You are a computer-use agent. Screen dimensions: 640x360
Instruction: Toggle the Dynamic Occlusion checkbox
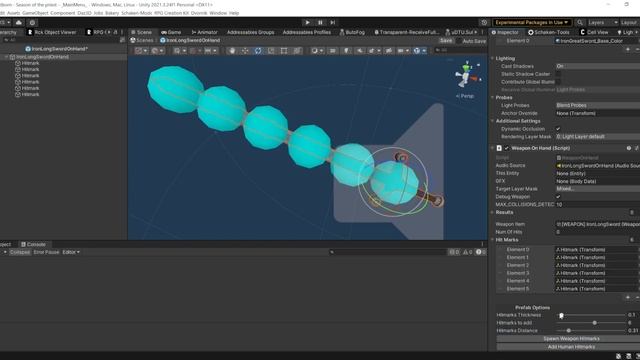[558, 129]
